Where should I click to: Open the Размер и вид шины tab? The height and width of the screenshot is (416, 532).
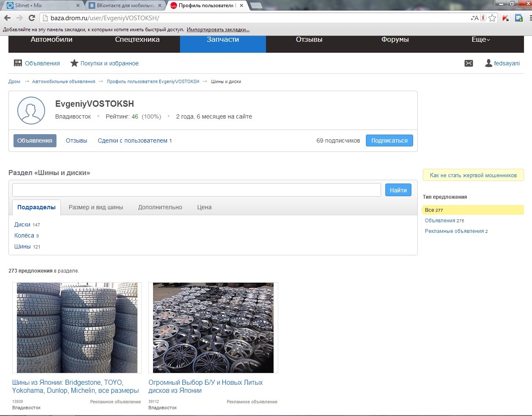(x=96, y=207)
